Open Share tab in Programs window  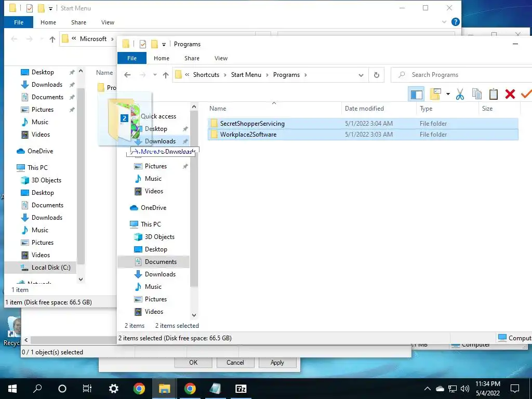coord(192,58)
